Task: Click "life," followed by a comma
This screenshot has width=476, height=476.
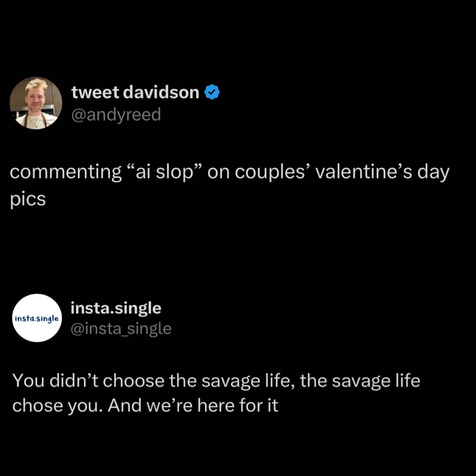Action: tap(280, 381)
